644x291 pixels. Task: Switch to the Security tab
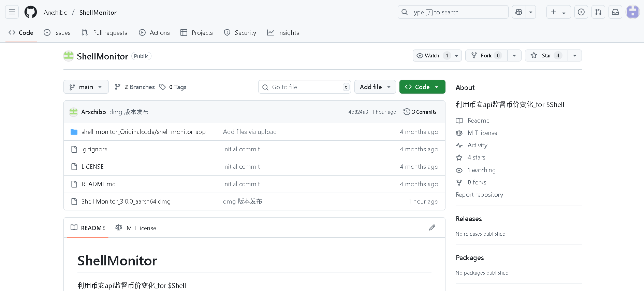coord(240,33)
